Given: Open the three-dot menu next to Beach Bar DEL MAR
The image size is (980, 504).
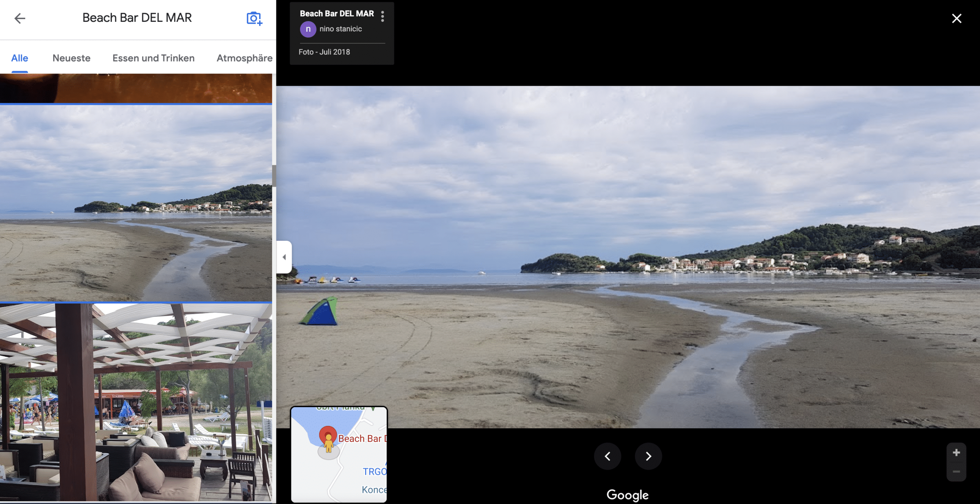Looking at the screenshot, I should [382, 16].
